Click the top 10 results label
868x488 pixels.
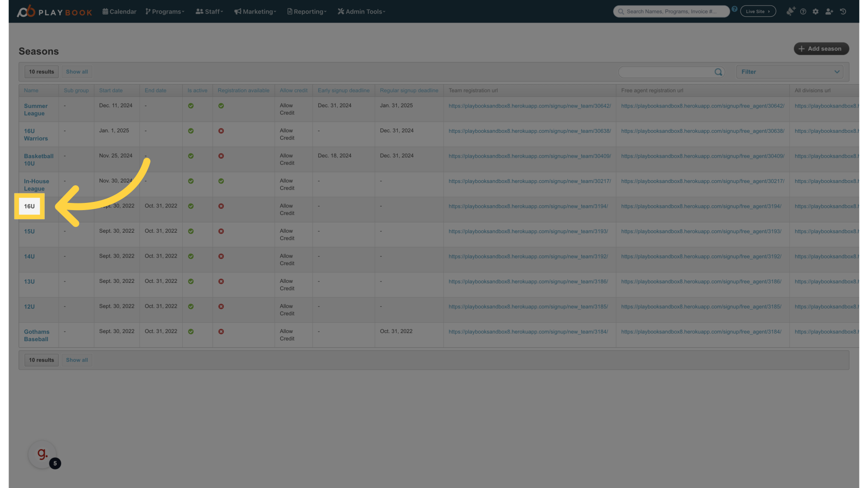click(x=42, y=72)
